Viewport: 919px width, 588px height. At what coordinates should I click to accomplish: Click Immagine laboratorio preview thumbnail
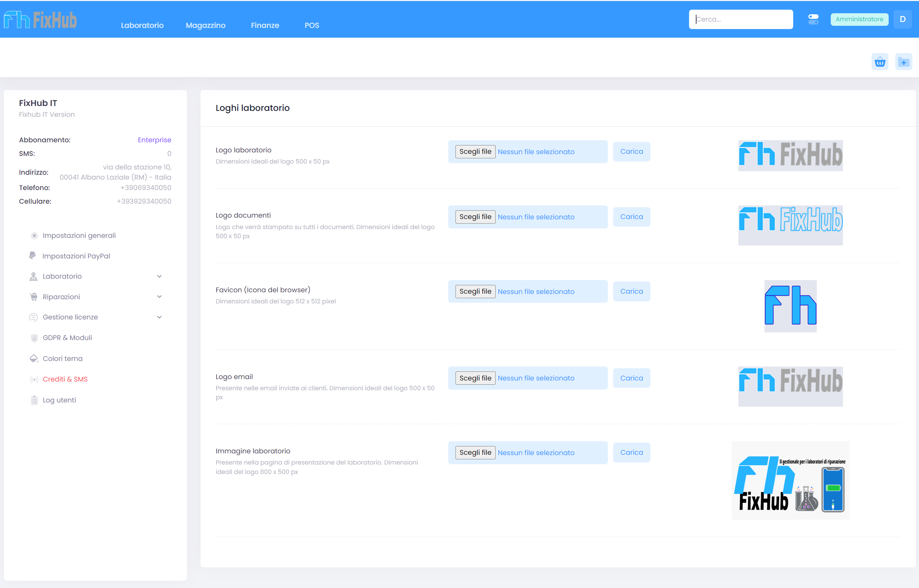pos(790,480)
